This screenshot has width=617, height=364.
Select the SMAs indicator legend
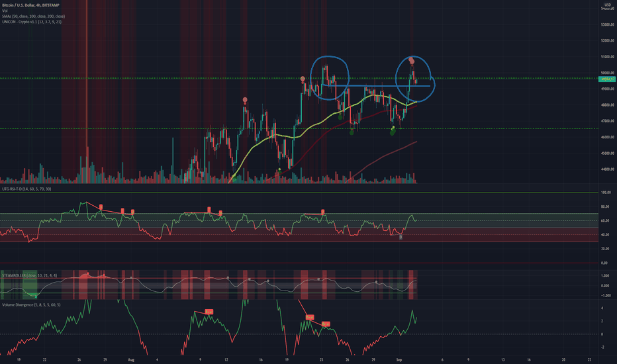[x=34, y=16]
